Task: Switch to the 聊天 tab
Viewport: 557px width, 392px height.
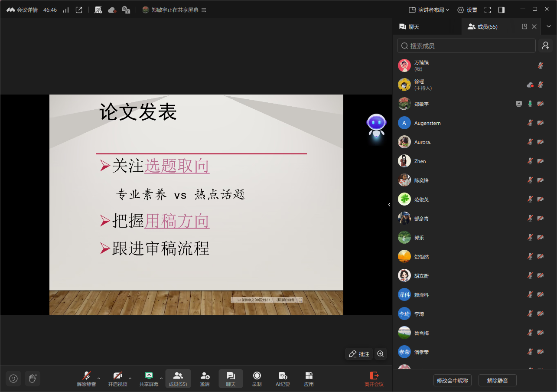Action: click(409, 27)
